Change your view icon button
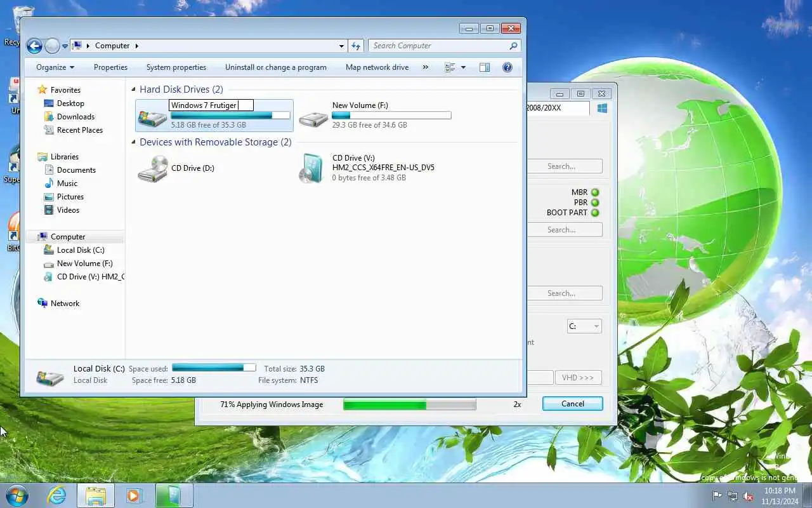This screenshot has height=508, width=812. click(x=450, y=67)
